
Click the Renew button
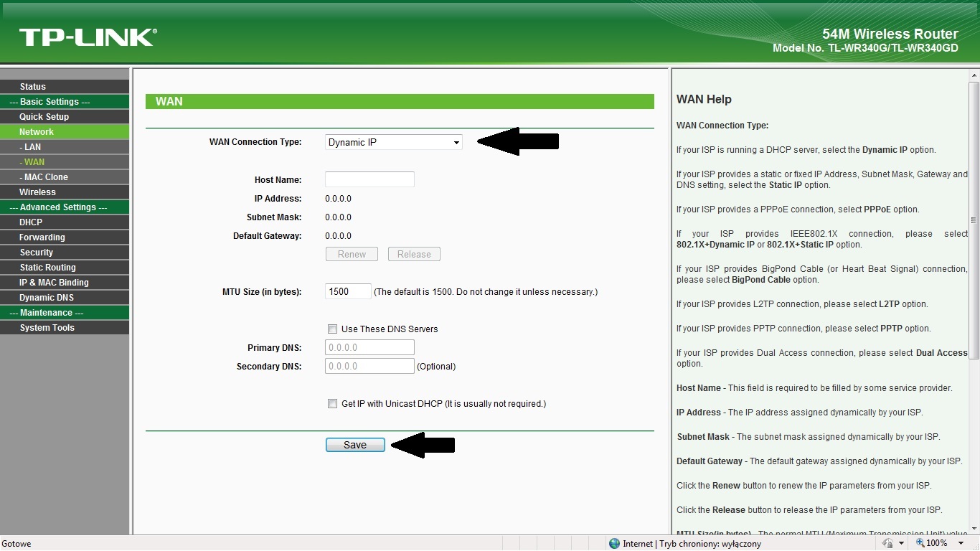click(352, 254)
